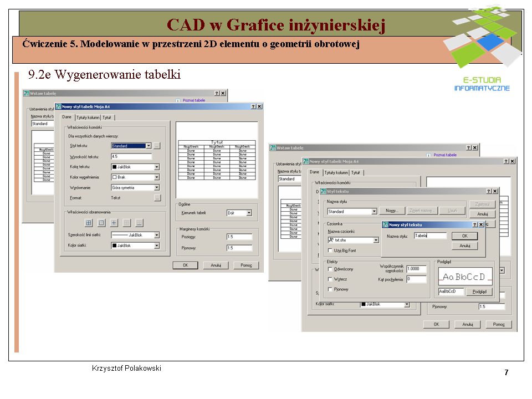Click OK in active blue-titled Nowy styl tabeli

point(185,265)
